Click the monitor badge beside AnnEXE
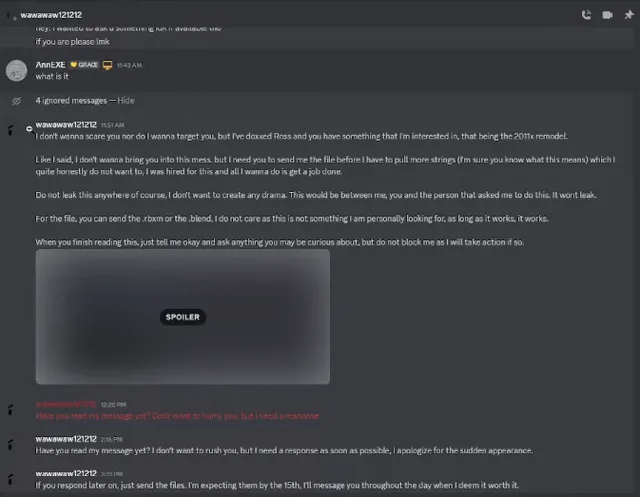This screenshot has width=640, height=497. point(107,64)
